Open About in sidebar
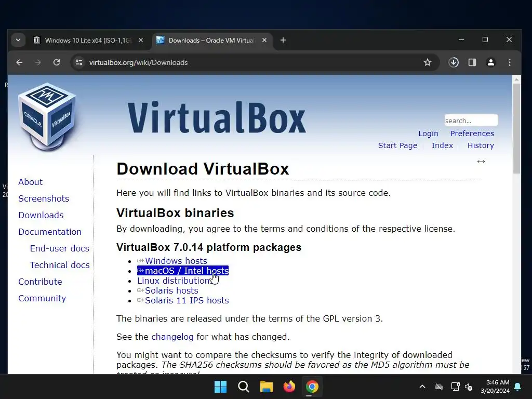This screenshot has width=532, height=399. pos(31,182)
